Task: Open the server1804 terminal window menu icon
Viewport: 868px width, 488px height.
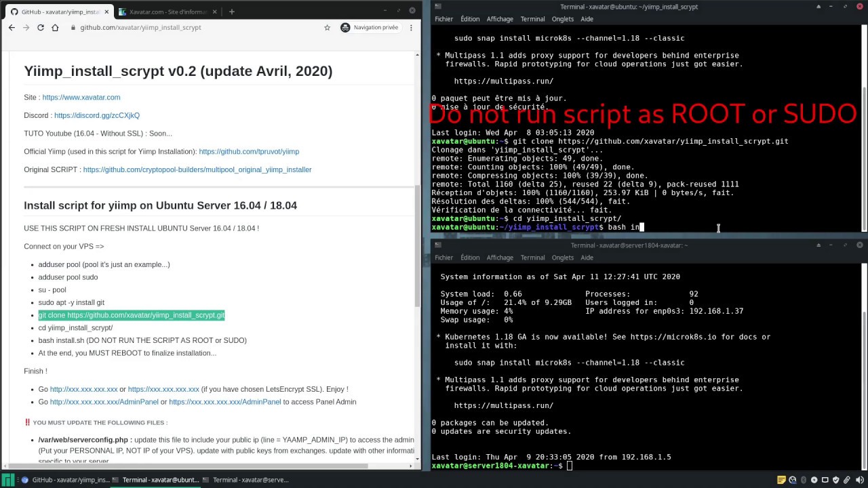Action: 438,245
